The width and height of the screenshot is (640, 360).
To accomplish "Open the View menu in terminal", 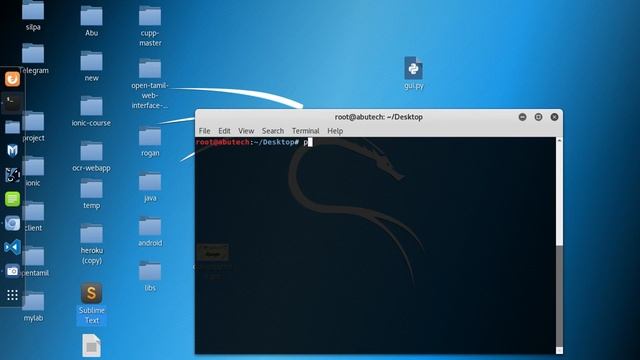I will (x=246, y=131).
